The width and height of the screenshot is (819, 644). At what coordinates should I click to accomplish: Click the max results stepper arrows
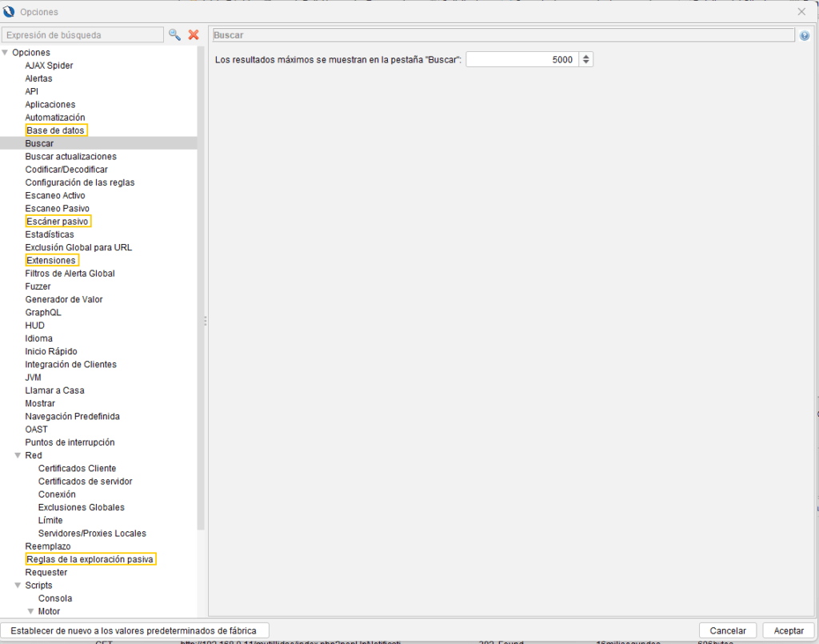[586, 60]
